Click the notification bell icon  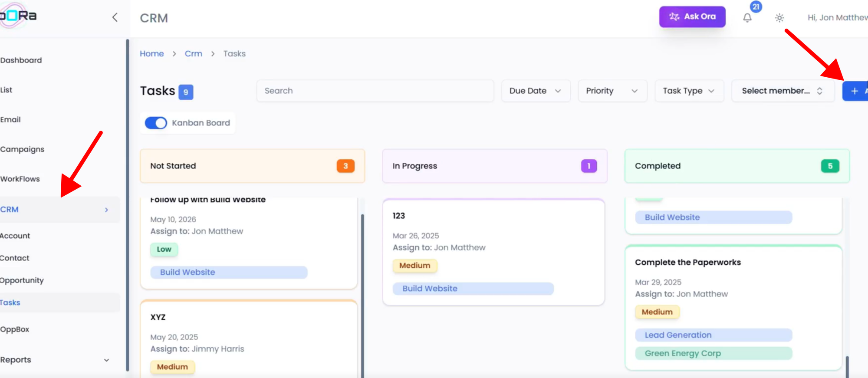pyautogui.click(x=747, y=18)
